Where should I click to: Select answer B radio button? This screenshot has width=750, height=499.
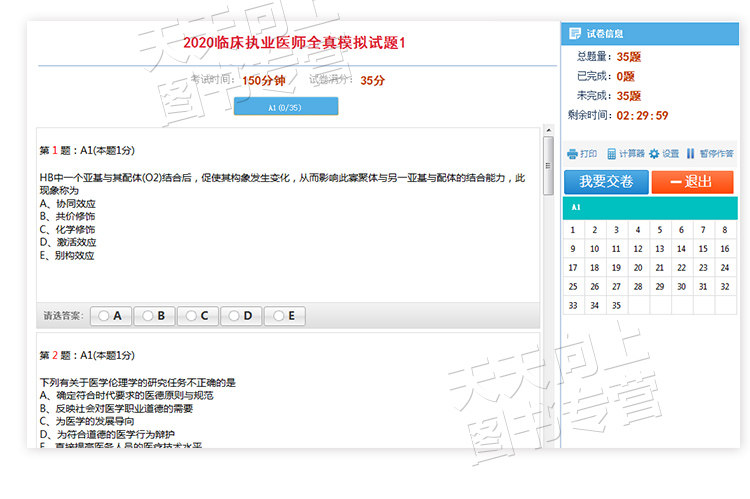coord(154,316)
